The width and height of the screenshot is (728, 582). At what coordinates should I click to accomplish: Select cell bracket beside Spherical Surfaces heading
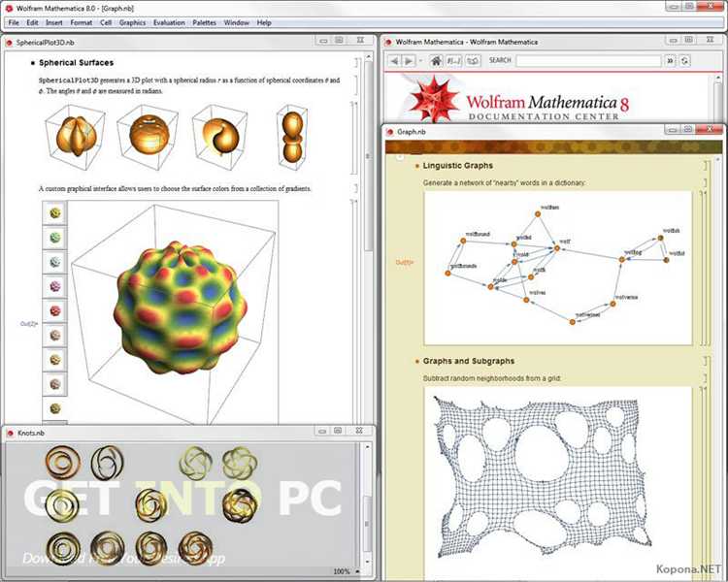tap(356, 63)
